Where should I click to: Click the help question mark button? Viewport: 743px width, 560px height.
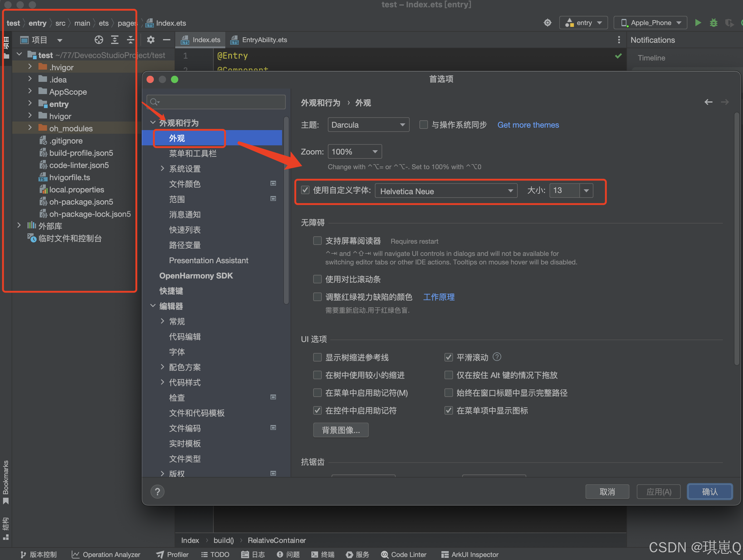point(157,492)
